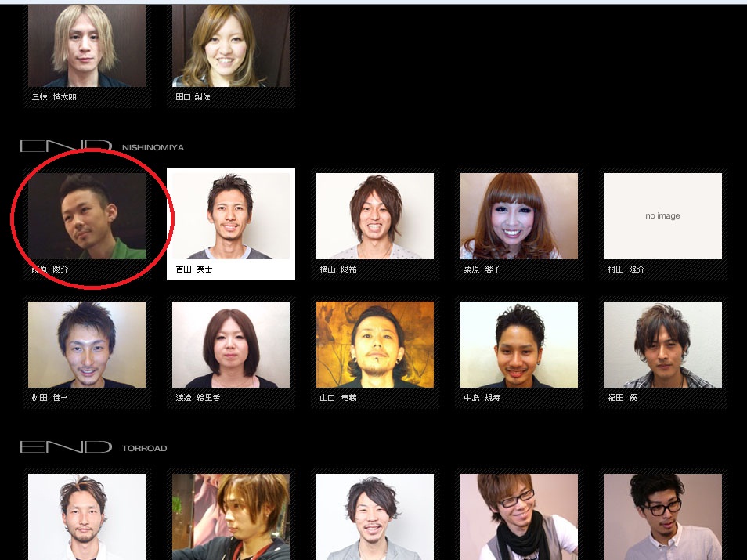View the 横山 陽祐 staff photo
The height and width of the screenshot is (560, 747).
tap(375, 216)
